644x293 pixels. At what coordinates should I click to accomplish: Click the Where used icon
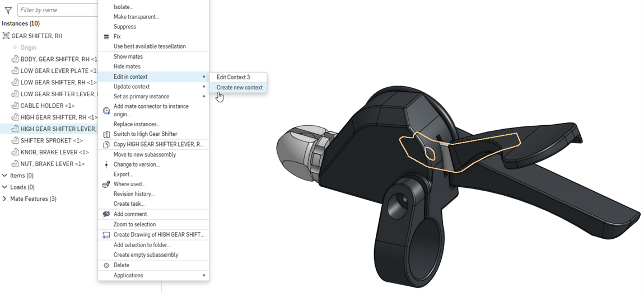(x=106, y=184)
